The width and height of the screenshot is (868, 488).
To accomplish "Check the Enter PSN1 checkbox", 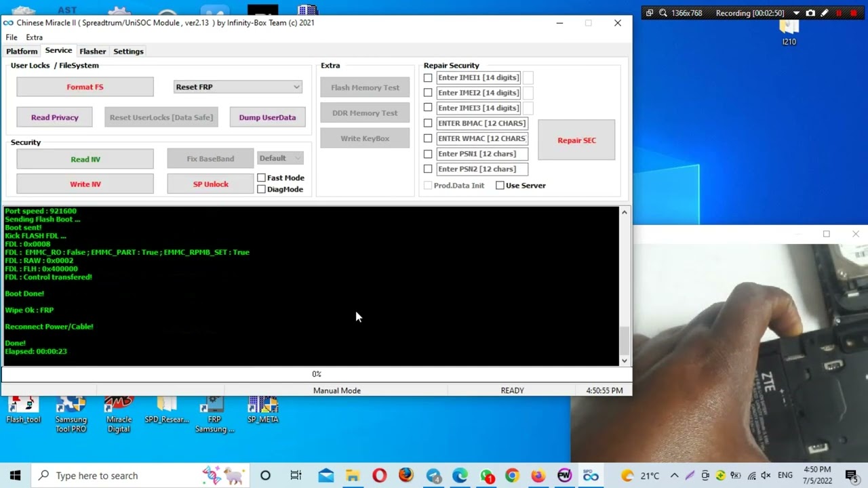I will click(x=428, y=153).
